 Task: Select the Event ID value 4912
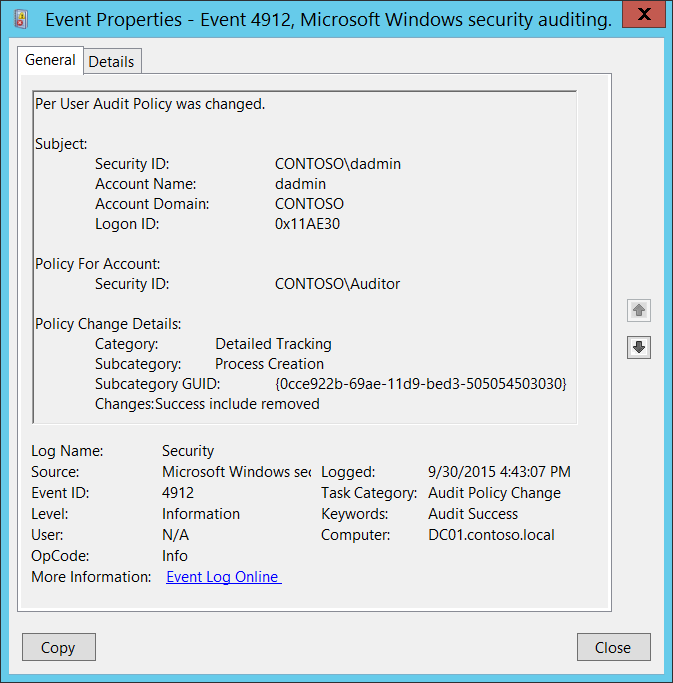178,493
